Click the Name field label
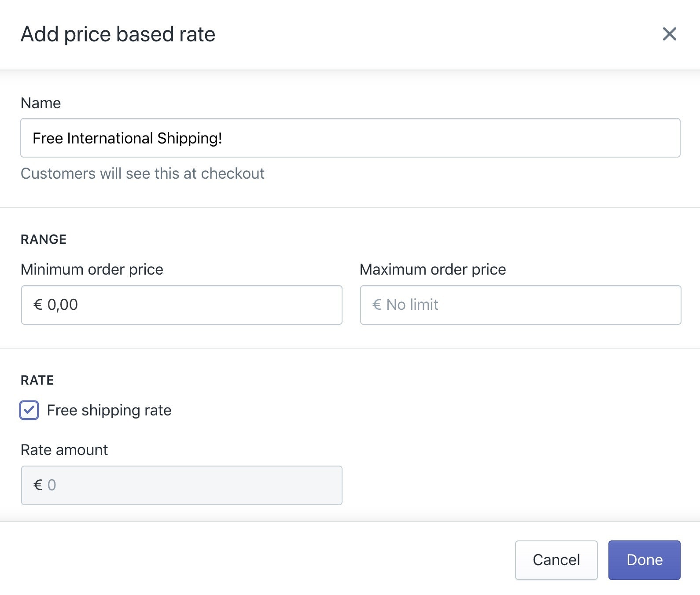Image resolution: width=700 pixels, height=595 pixels. pyautogui.click(x=41, y=103)
